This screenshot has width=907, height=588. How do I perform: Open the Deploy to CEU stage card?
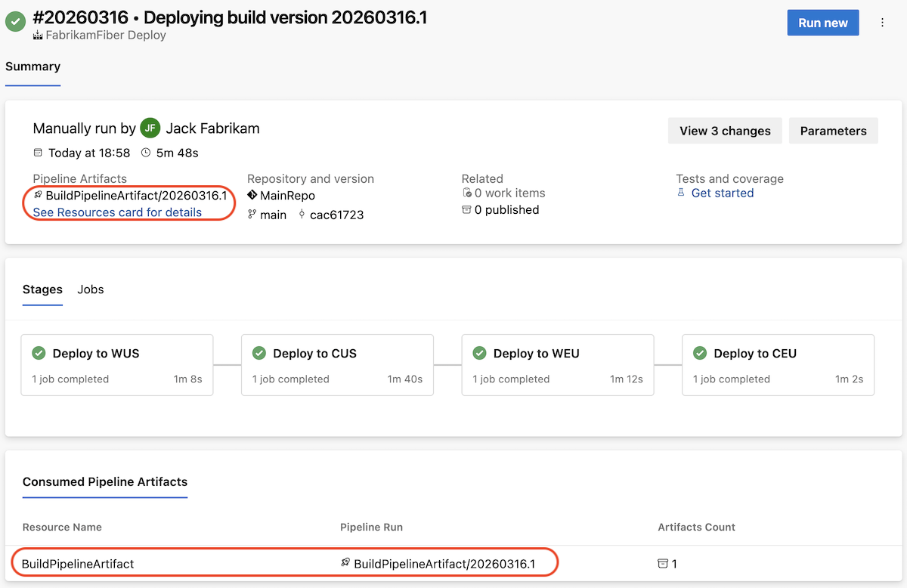(779, 365)
